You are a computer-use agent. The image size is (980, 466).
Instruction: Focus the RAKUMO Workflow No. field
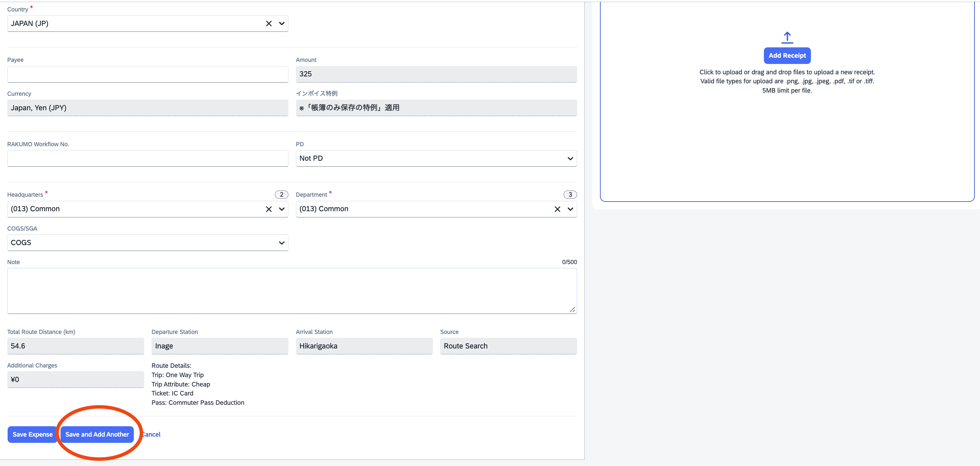[148, 158]
